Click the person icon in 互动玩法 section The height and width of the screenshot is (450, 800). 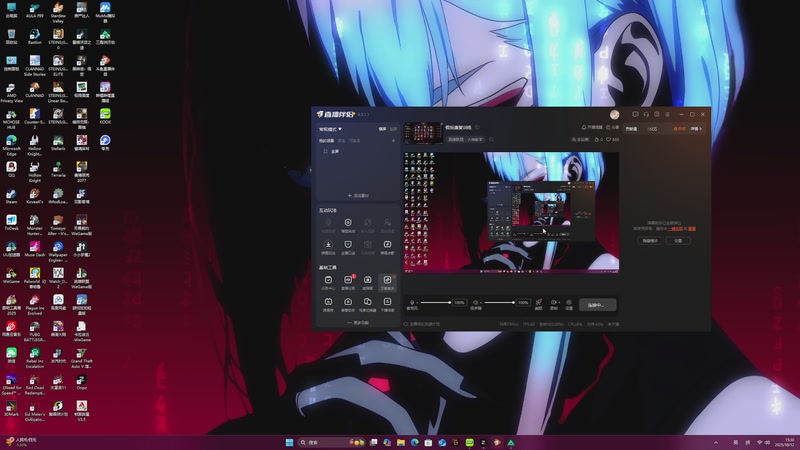point(387,224)
